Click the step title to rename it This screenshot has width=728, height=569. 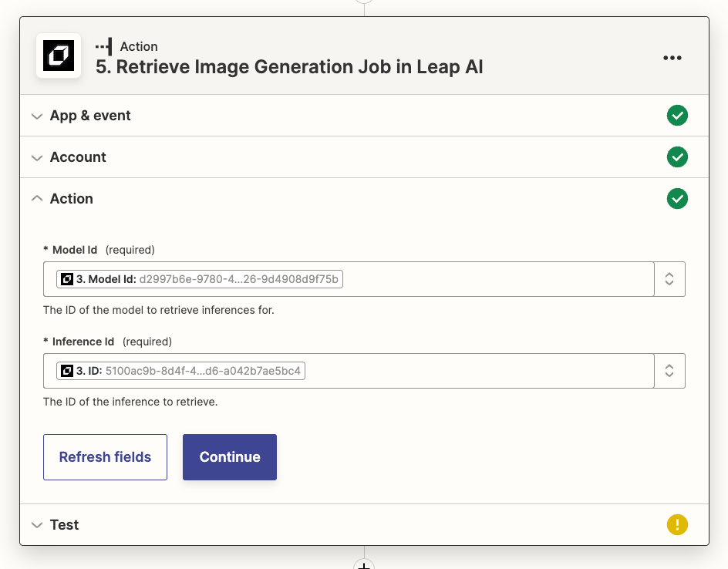289,66
